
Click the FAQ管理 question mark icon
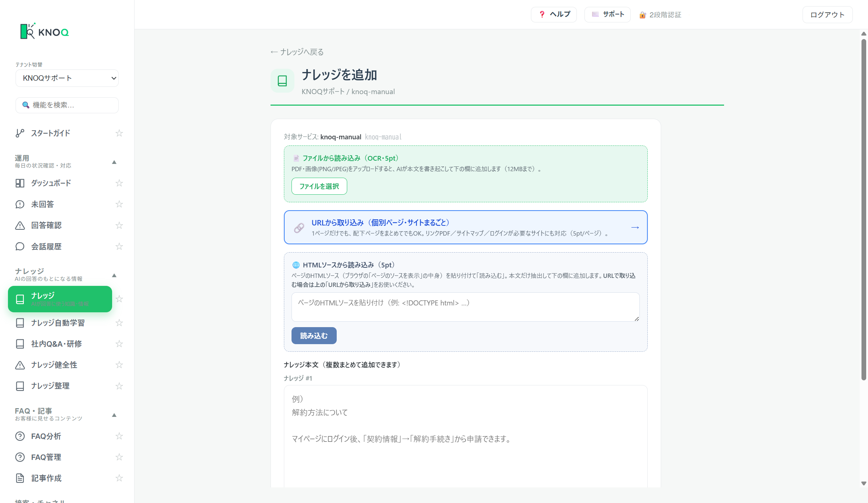[20, 457]
